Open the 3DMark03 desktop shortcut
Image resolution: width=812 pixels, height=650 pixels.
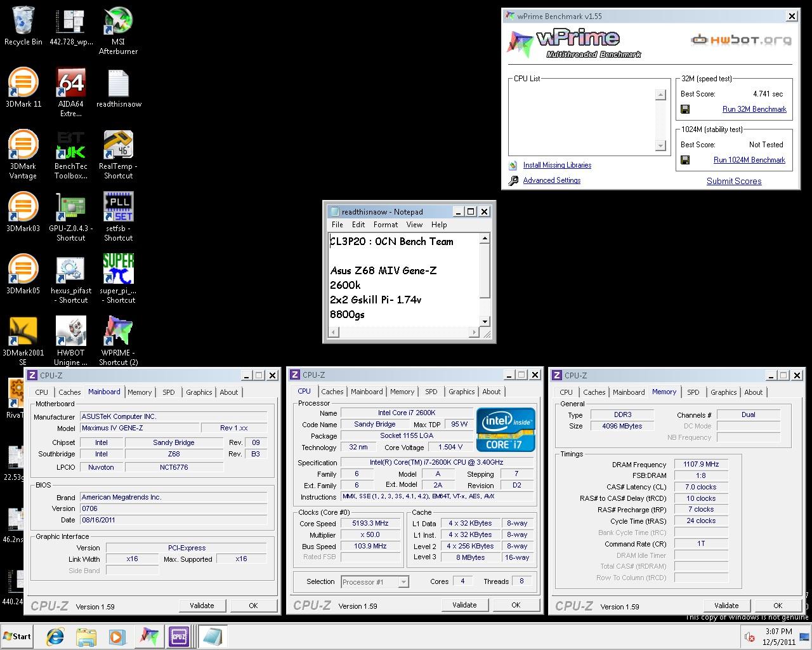click(x=23, y=213)
